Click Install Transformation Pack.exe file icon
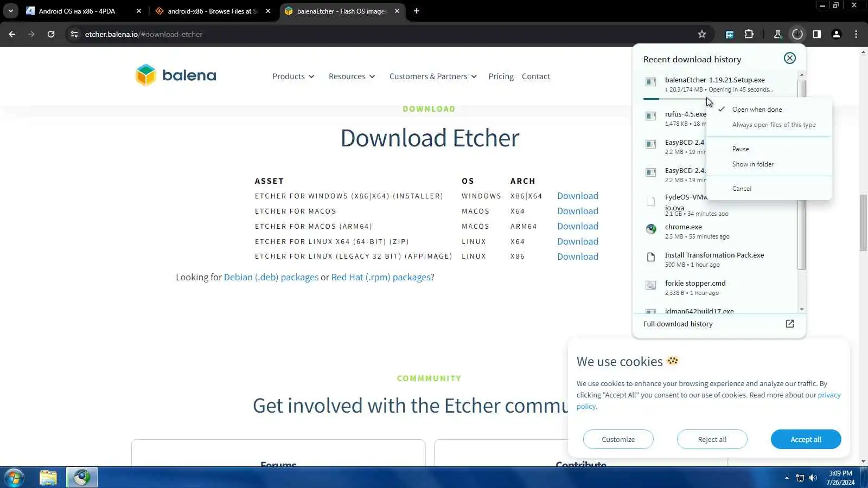The width and height of the screenshot is (868, 488). tap(650, 257)
